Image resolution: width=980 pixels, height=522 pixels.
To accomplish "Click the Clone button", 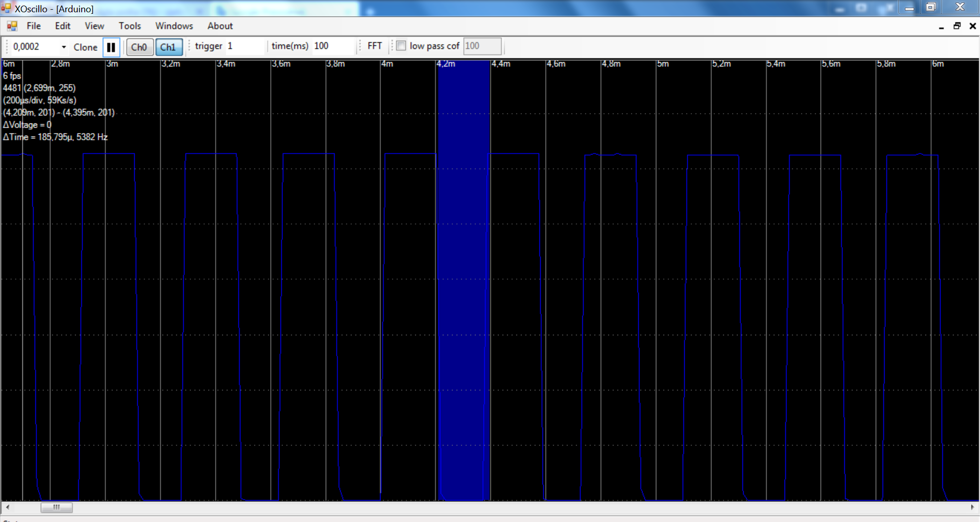I will pos(85,47).
